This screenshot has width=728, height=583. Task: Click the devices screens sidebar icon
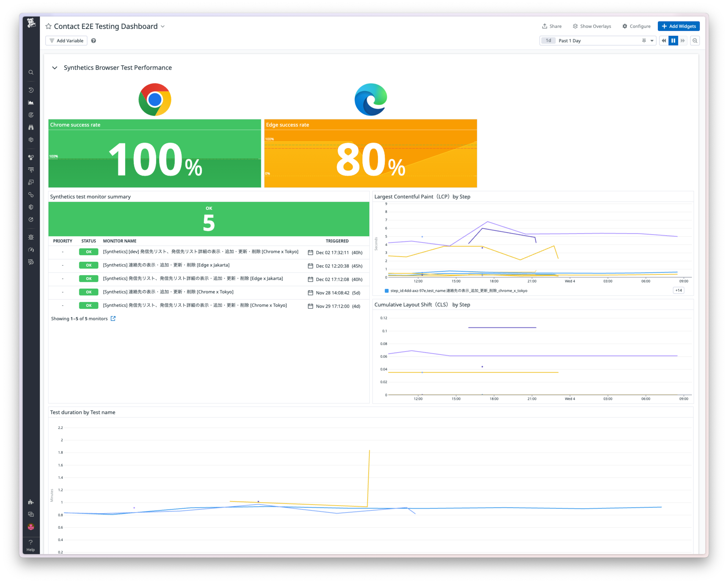(x=31, y=182)
